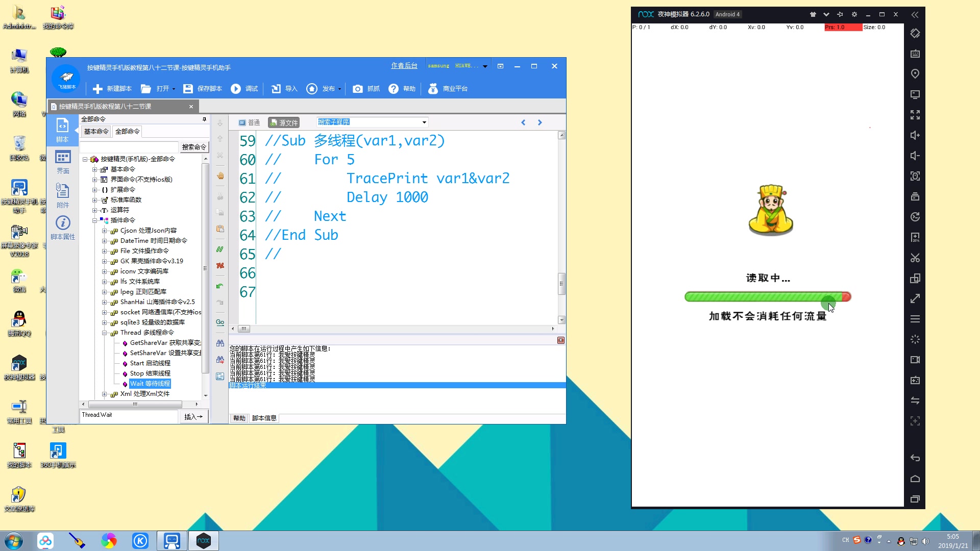The height and width of the screenshot is (551, 980).
Task: Click the green loading progress bar
Action: pos(762,297)
